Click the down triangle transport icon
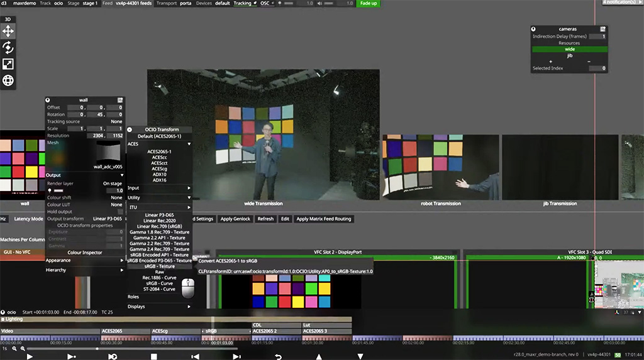 (360, 356)
